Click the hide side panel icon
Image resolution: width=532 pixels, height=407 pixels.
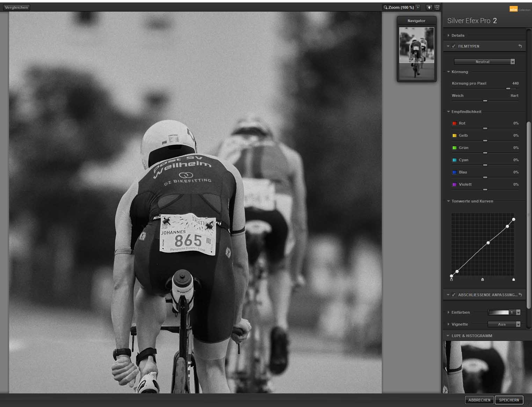[x=437, y=7]
